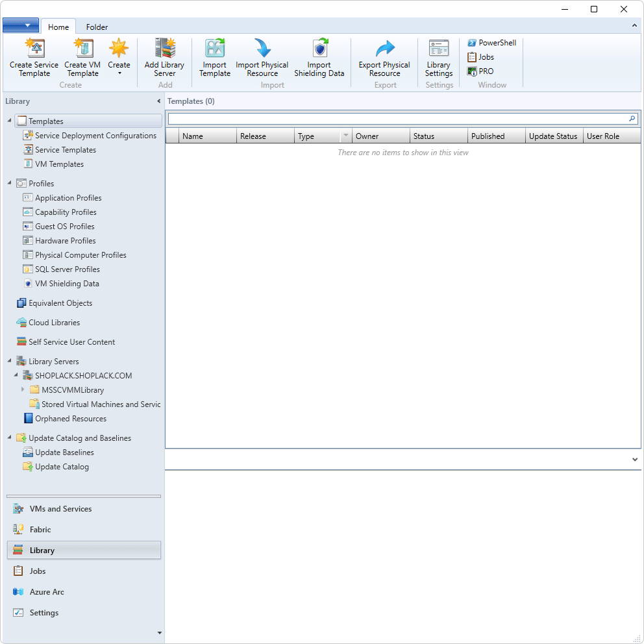The height and width of the screenshot is (644, 644).
Task: Collapse the Templates tree node
Action: pyautogui.click(x=10, y=120)
